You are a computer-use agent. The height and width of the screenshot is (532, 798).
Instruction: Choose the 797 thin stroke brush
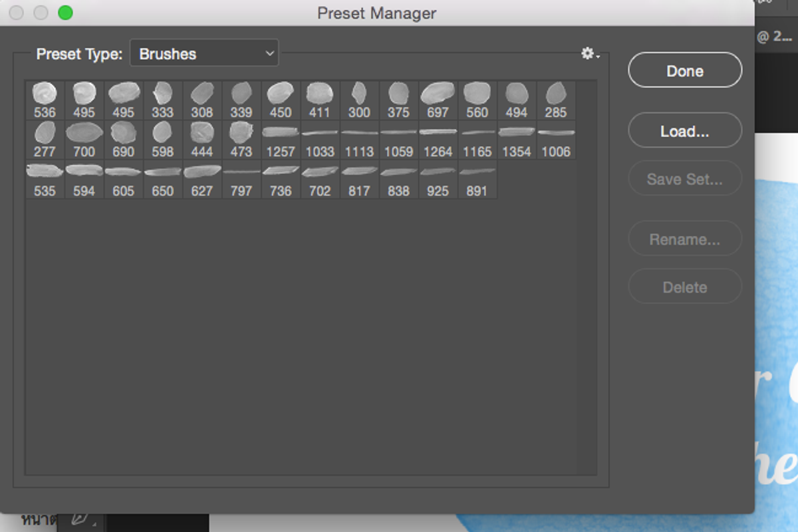pyautogui.click(x=241, y=179)
